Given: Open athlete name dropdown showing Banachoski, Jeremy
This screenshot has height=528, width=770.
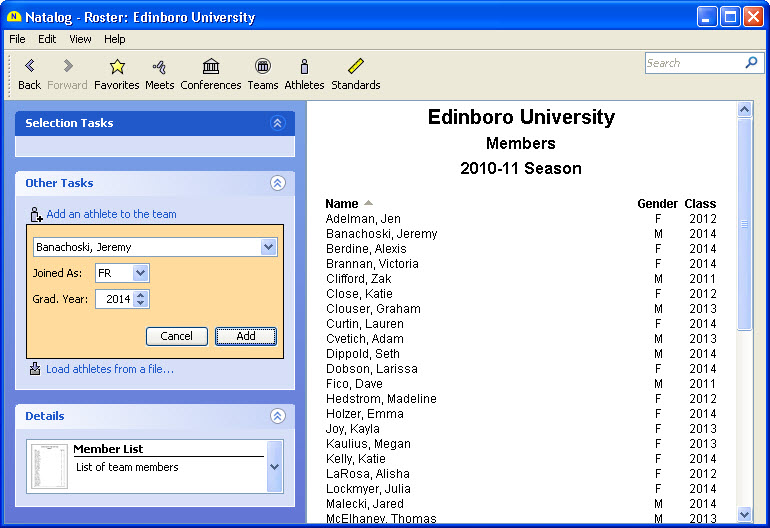Looking at the screenshot, I should tap(268, 247).
